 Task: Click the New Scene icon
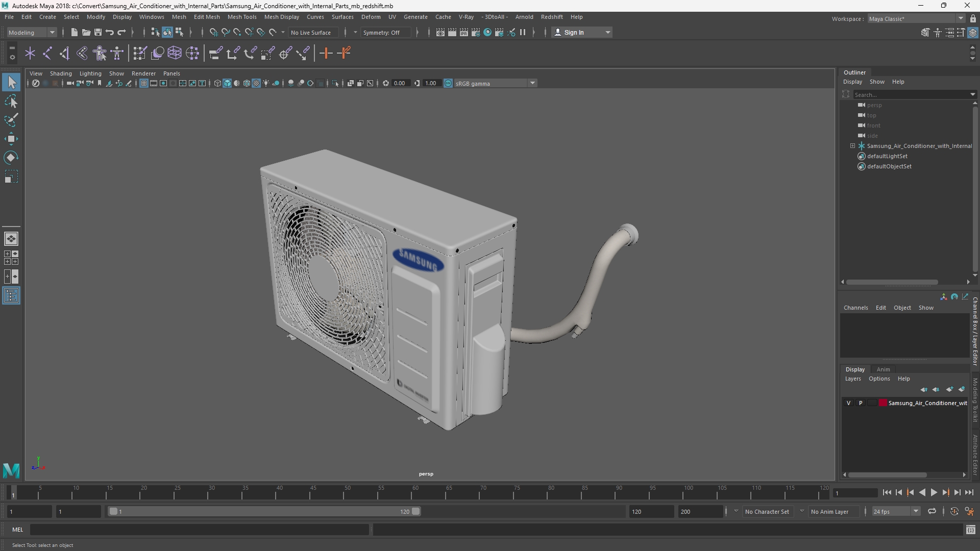tap(74, 32)
